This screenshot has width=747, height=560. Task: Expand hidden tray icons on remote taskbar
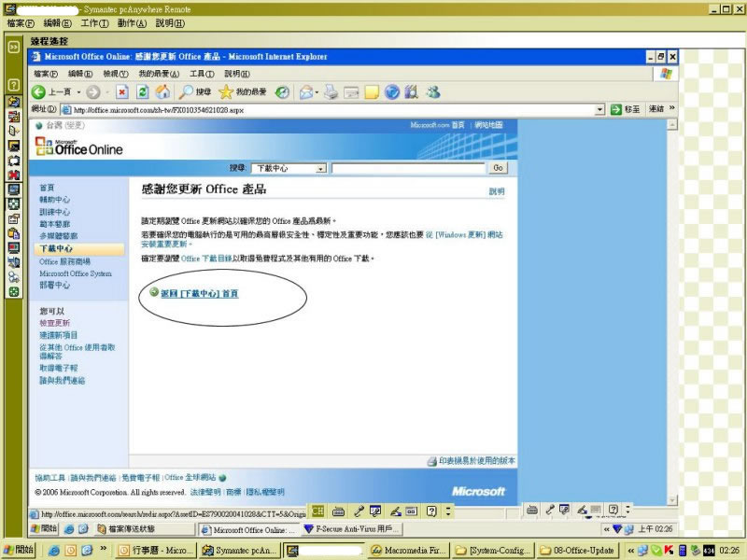(606, 529)
